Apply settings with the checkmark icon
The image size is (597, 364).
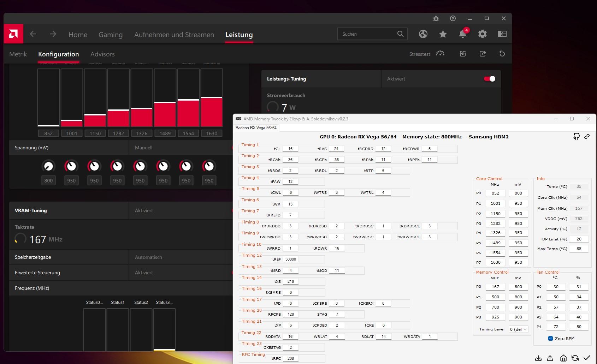pyautogui.click(x=587, y=358)
